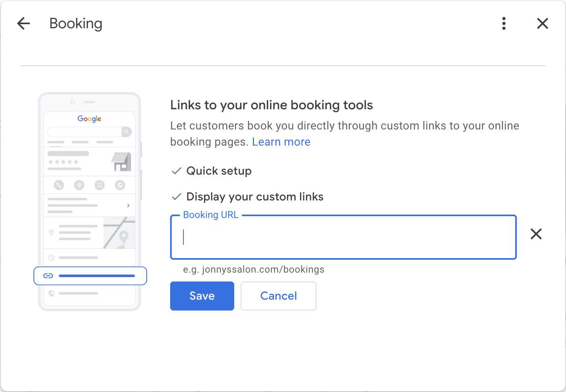566x392 pixels.
Task: Remove the Booking URL field with X
Action: pos(536,234)
